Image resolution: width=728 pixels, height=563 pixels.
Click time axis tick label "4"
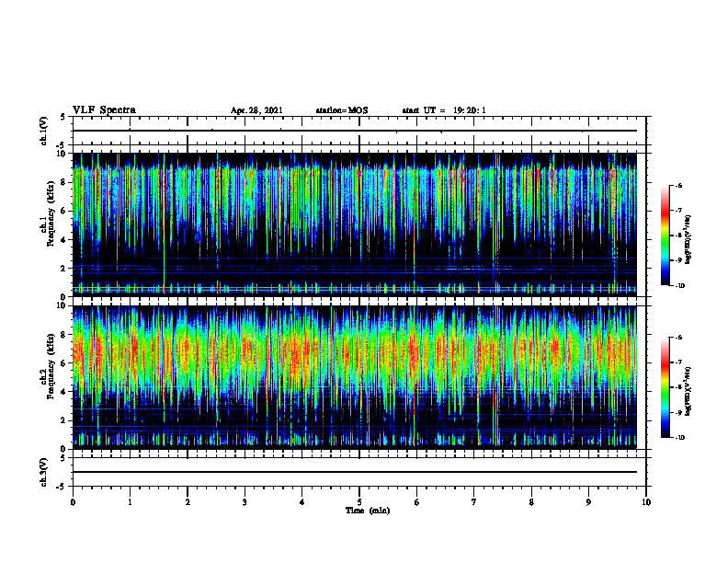(x=302, y=502)
